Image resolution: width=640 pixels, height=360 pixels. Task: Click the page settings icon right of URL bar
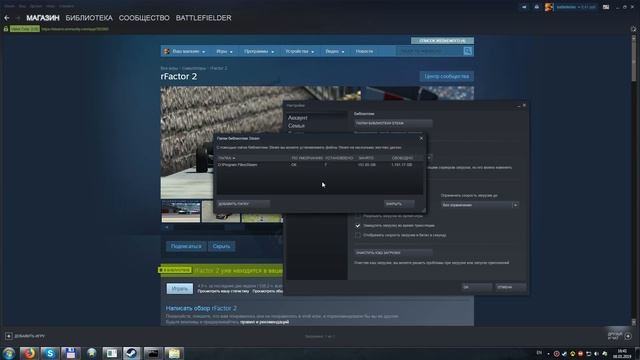633,29
